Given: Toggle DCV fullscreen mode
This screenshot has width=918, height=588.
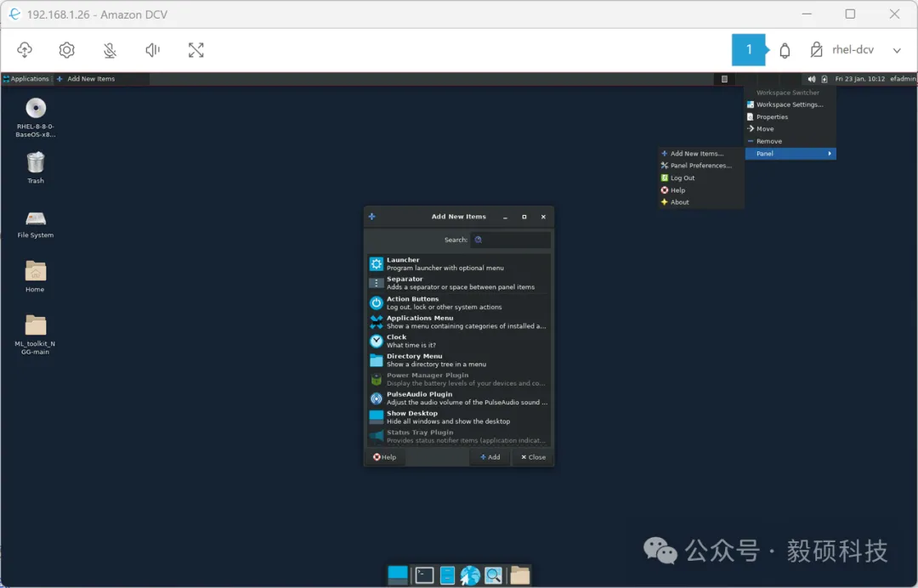Looking at the screenshot, I should coord(195,50).
